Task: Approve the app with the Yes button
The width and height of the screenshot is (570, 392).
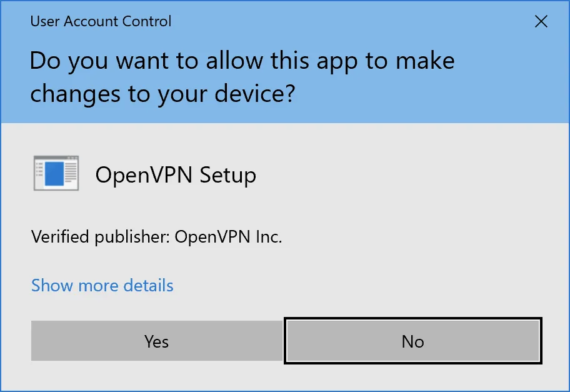Action: [x=156, y=341]
